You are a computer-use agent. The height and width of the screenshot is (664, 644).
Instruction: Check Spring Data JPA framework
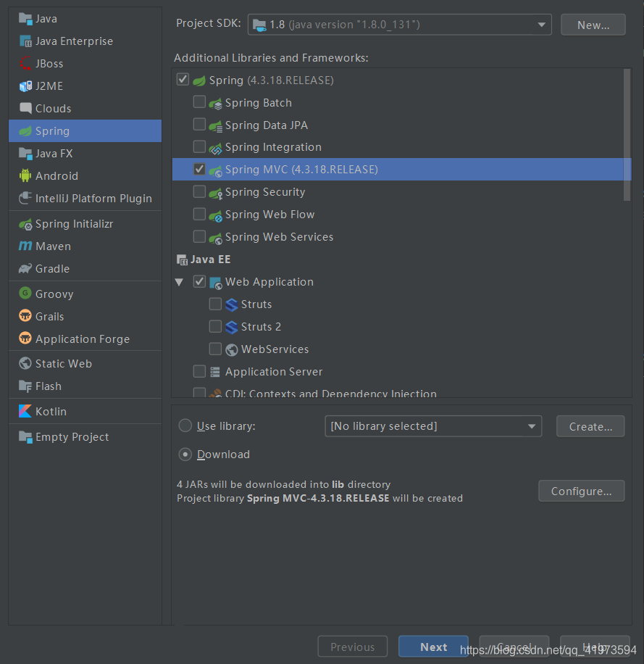pyautogui.click(x=199, y=125)
